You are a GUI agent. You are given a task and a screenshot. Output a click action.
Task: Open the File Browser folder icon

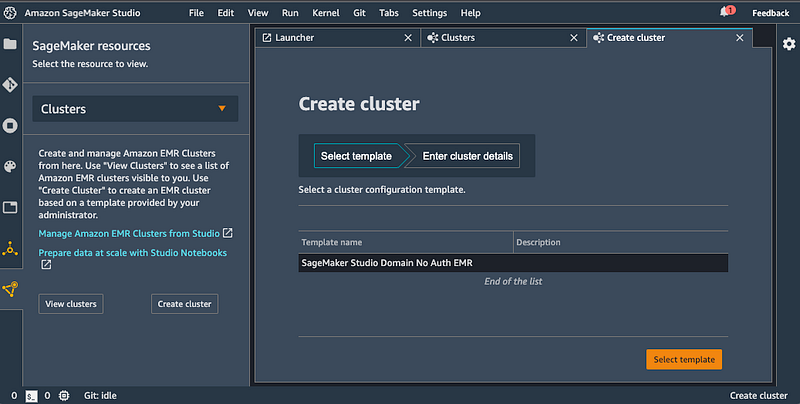pos(10,44)
